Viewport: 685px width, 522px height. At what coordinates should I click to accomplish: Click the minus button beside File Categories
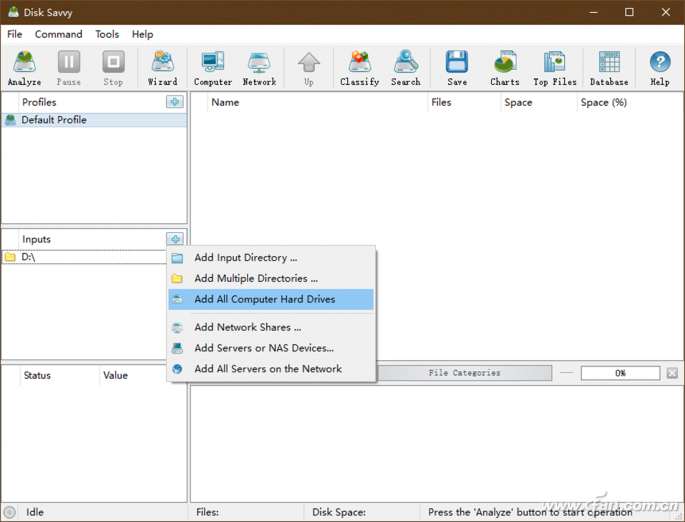pos(566,373)
